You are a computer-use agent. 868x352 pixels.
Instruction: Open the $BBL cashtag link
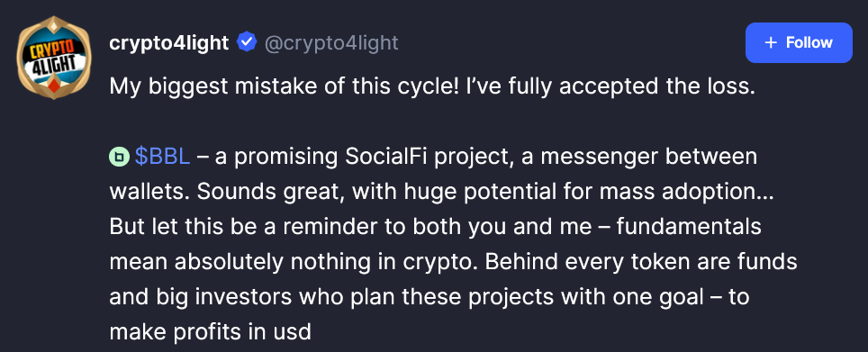click(162, 157)
